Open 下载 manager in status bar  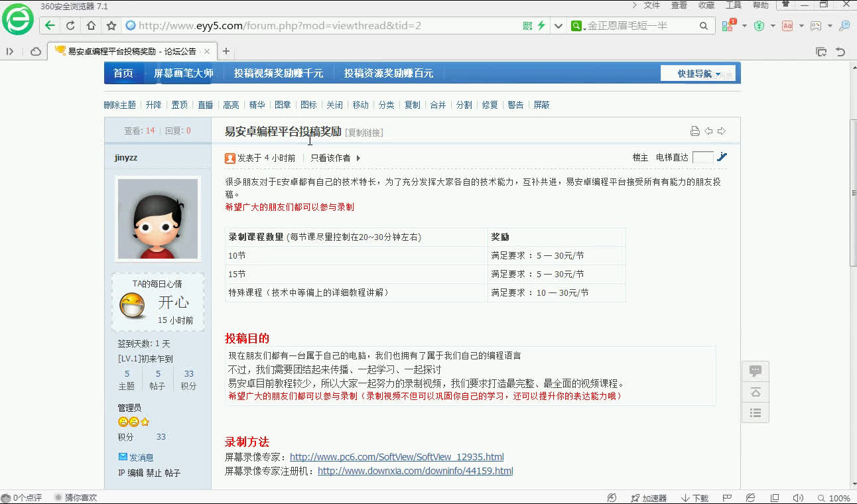click(x=694, y=498)
